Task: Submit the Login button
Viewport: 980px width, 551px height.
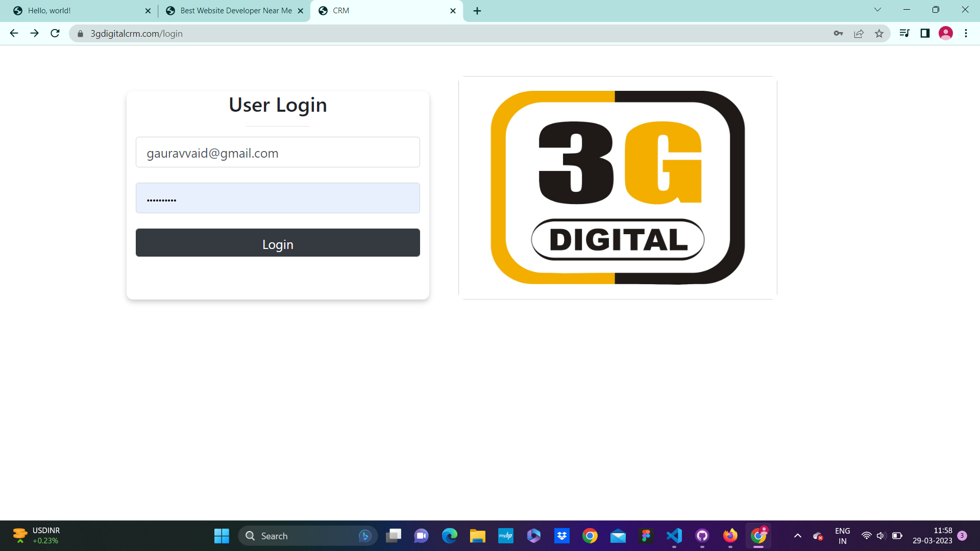Action: pos(278,243)
